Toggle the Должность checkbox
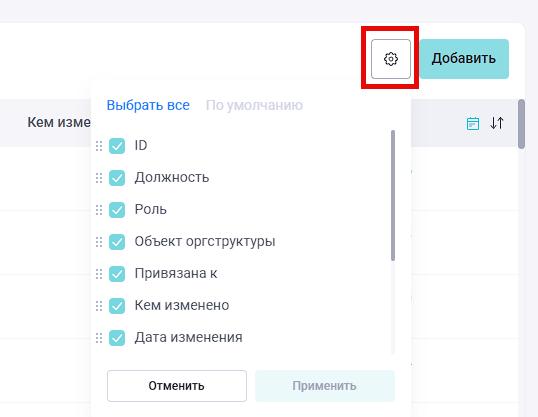Viewport: 538px width, 417px height. [x=117, y=178]
